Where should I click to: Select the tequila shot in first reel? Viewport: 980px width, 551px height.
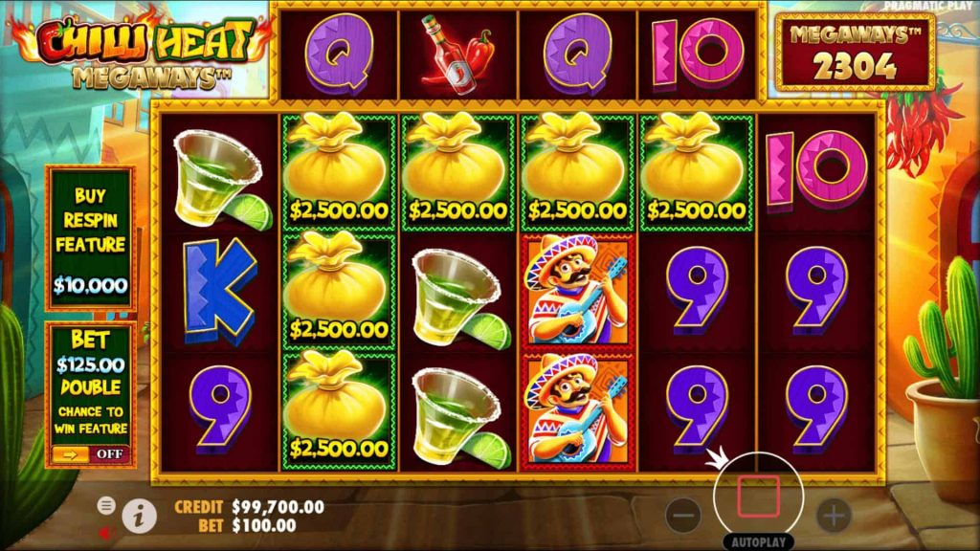point(221,179)
